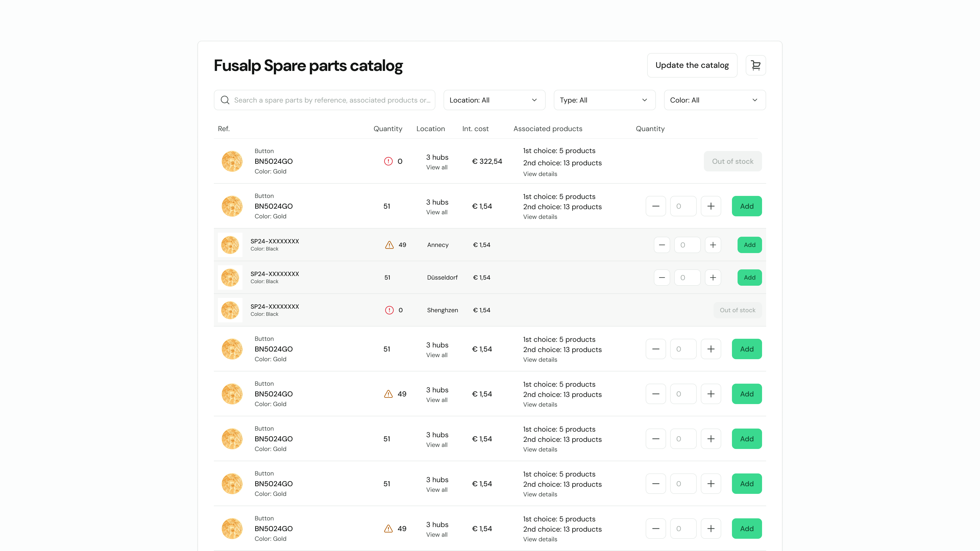Click the orange warning icon beside Annecy quantity

pos(389,245)
